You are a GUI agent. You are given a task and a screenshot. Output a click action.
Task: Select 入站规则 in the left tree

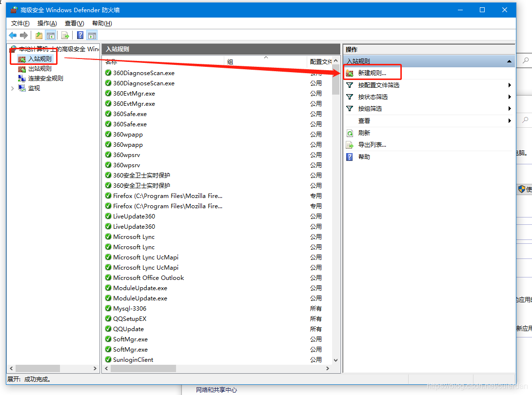coord(39,59)
